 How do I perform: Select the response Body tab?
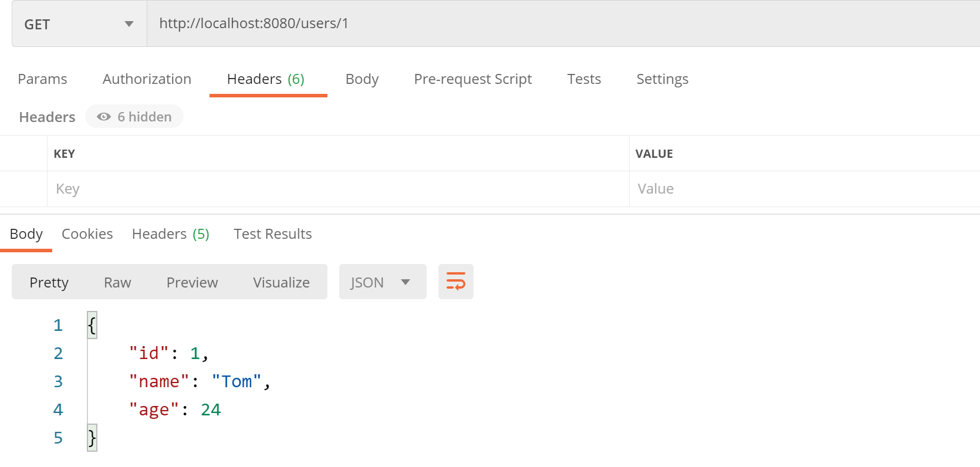pos(26,234)
